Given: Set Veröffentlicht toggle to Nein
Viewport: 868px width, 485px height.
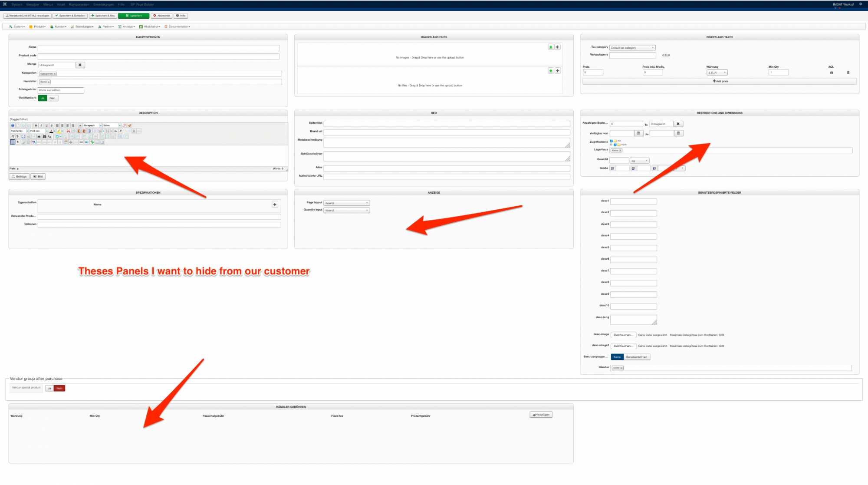Looking at the screenshot, I should [53, 98].
